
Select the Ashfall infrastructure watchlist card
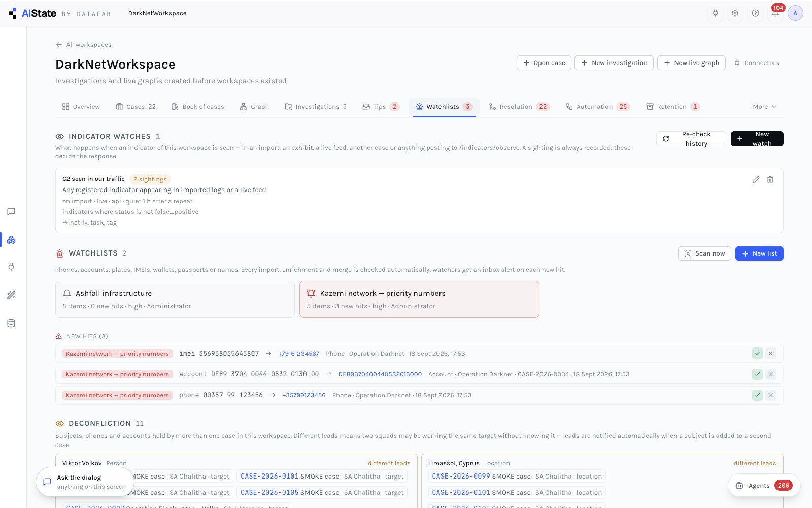pyautogui.click(x=175, y=300)
